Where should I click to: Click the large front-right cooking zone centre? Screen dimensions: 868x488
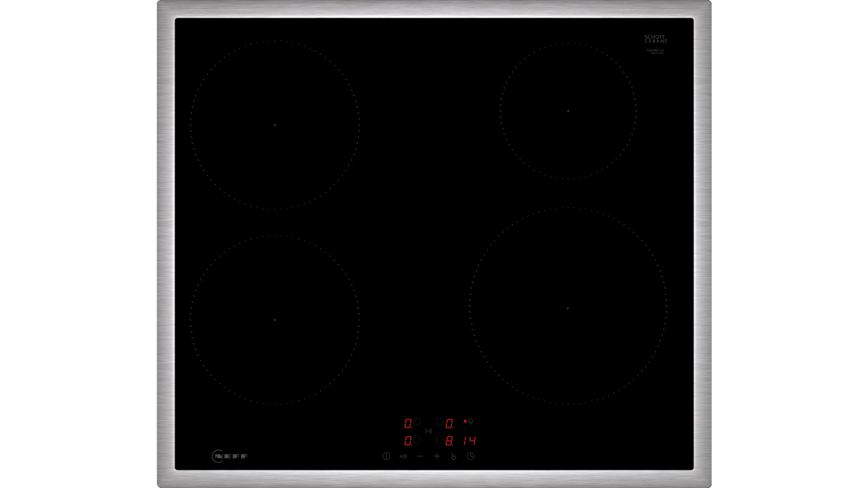pyautogui.click(x=568, y=309)
